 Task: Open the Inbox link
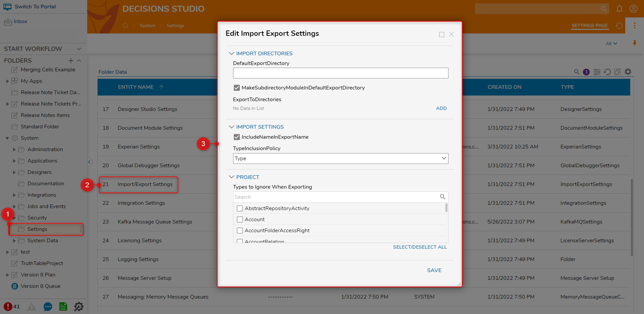tap(20, 21)
